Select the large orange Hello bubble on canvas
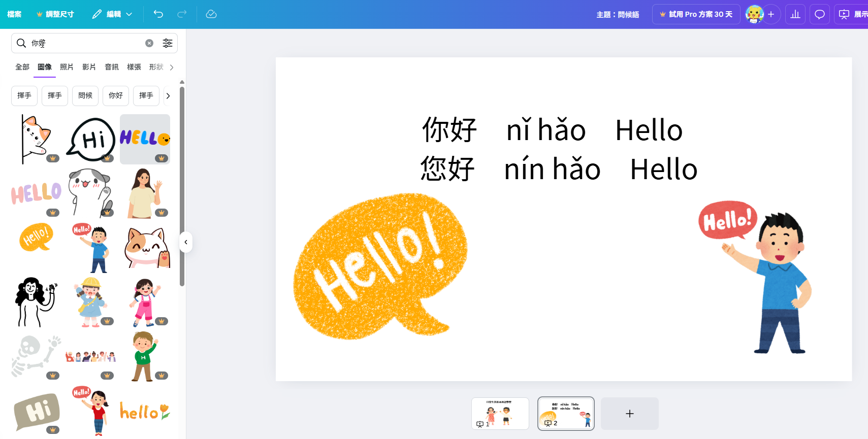 380,266
